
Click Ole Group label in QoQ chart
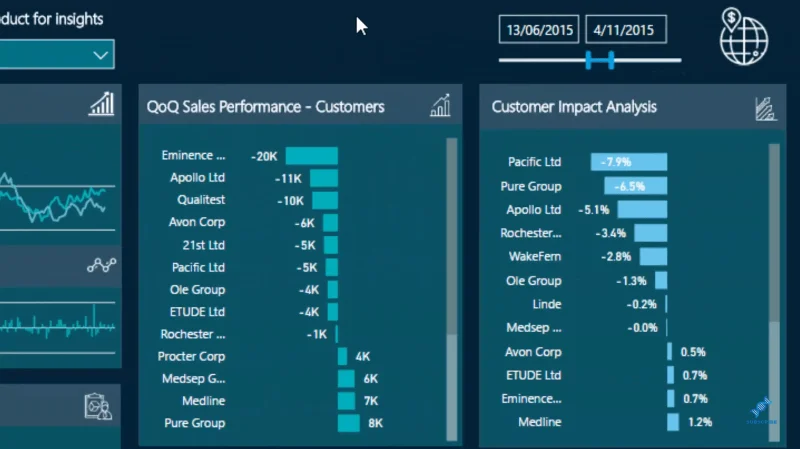[197, 290]
